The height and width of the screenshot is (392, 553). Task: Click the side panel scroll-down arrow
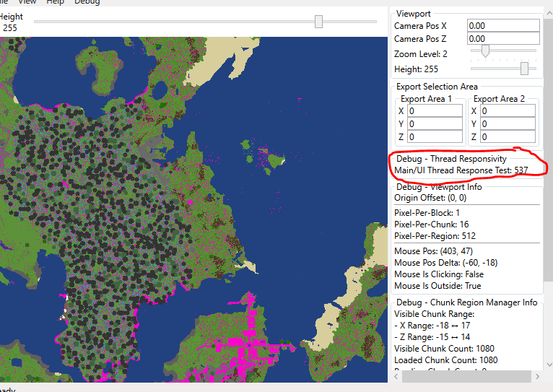coord(549,365)
